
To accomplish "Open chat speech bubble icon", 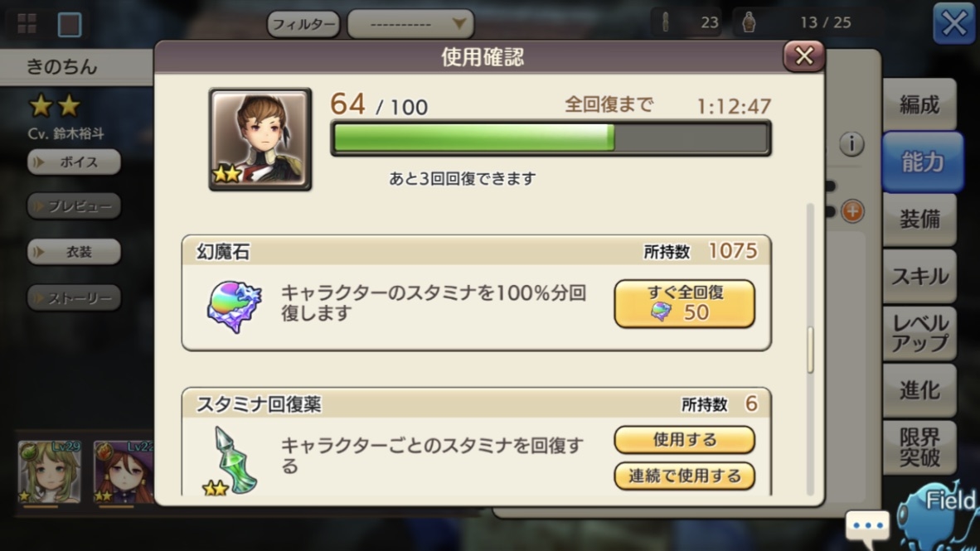I will point(867,526).
